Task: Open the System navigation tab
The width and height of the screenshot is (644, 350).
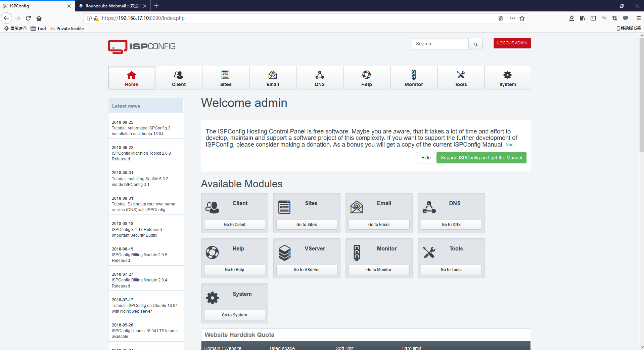Action: [508, 78]
